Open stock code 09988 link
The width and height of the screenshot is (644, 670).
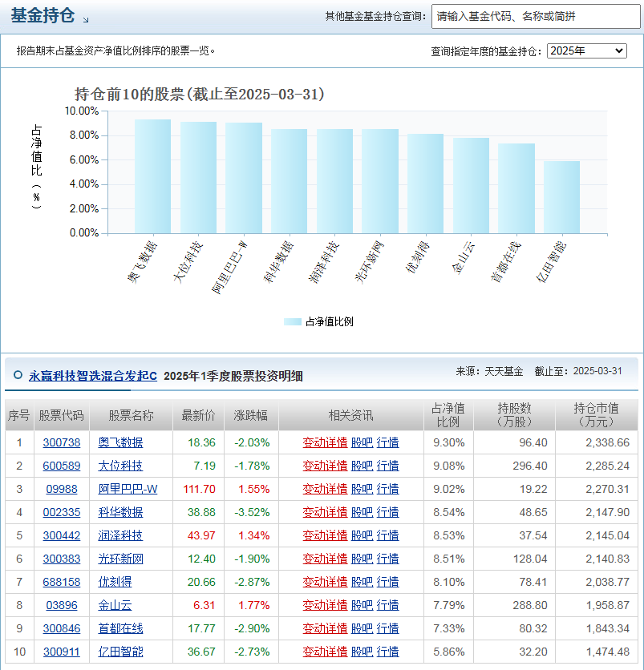62,489
